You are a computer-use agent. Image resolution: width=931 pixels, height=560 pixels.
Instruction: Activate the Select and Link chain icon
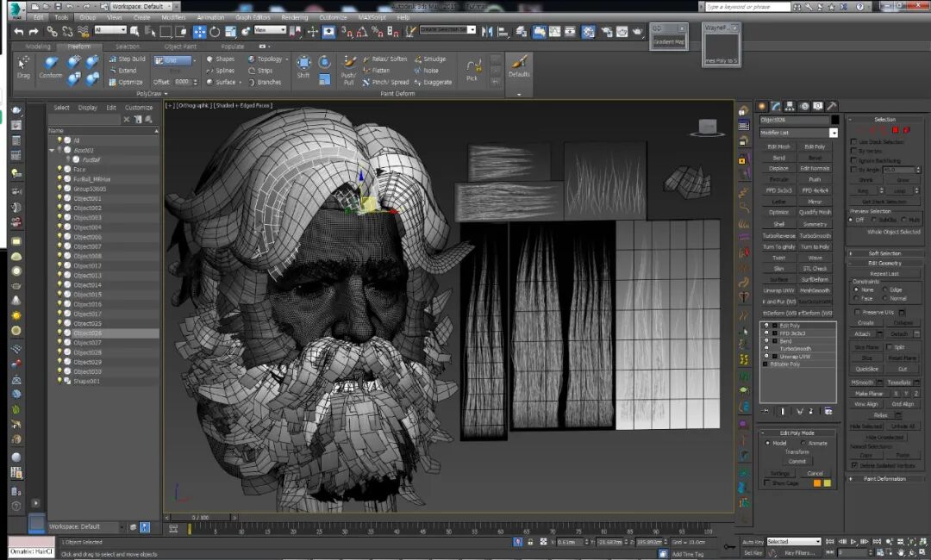(53, 31)
